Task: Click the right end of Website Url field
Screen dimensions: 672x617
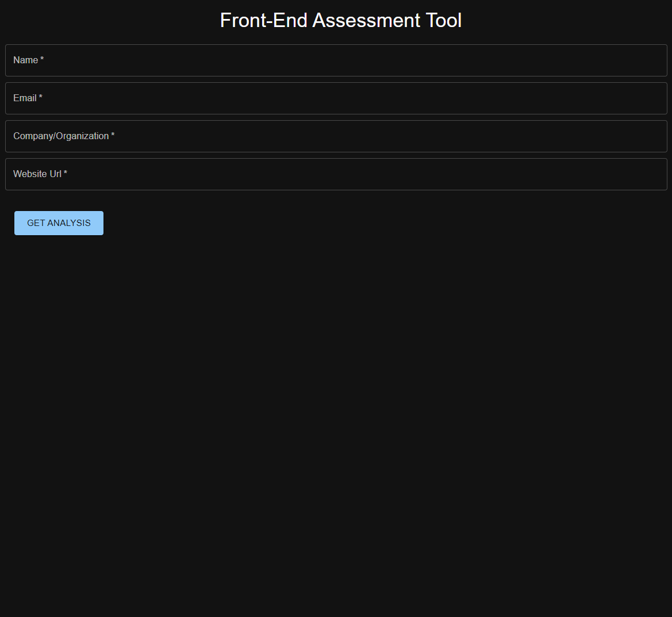Action: pos(655,174)
